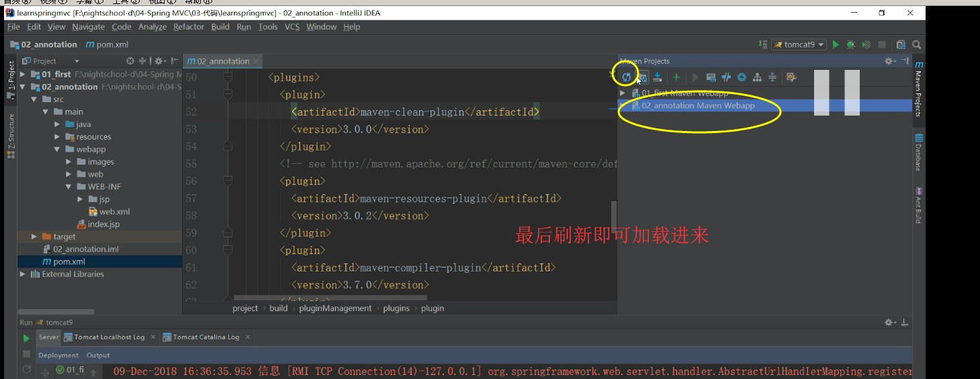Expand the target folder

34,237
